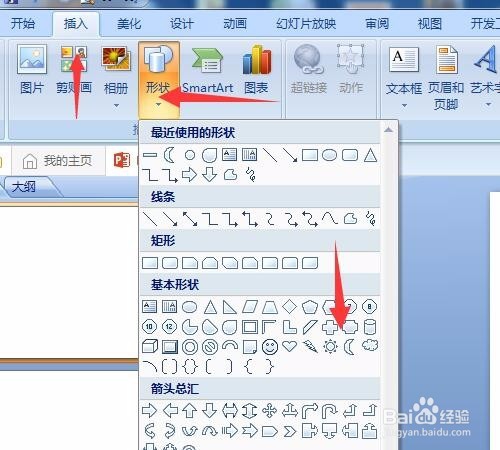
Task: Click the 相册 photo album icon
Action: pos(116,59)
